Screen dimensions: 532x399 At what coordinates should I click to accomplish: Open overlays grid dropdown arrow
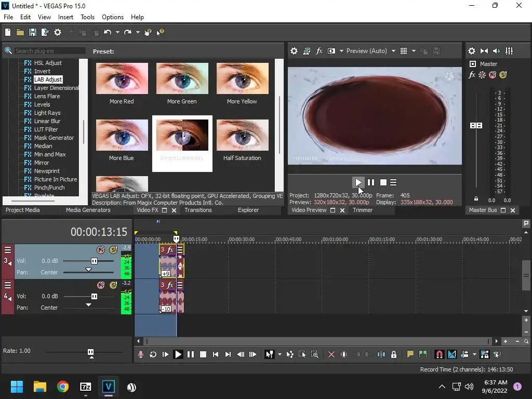point(414,51)
